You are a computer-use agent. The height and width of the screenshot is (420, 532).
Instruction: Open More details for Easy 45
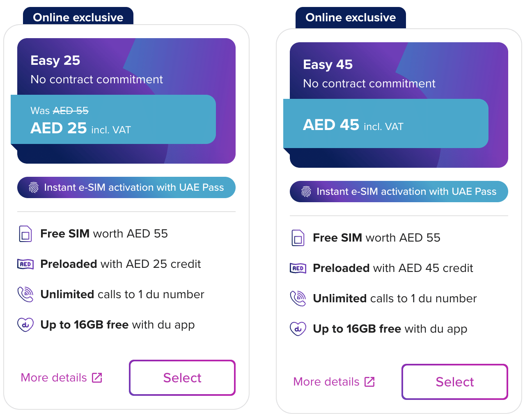pos(326,382)
